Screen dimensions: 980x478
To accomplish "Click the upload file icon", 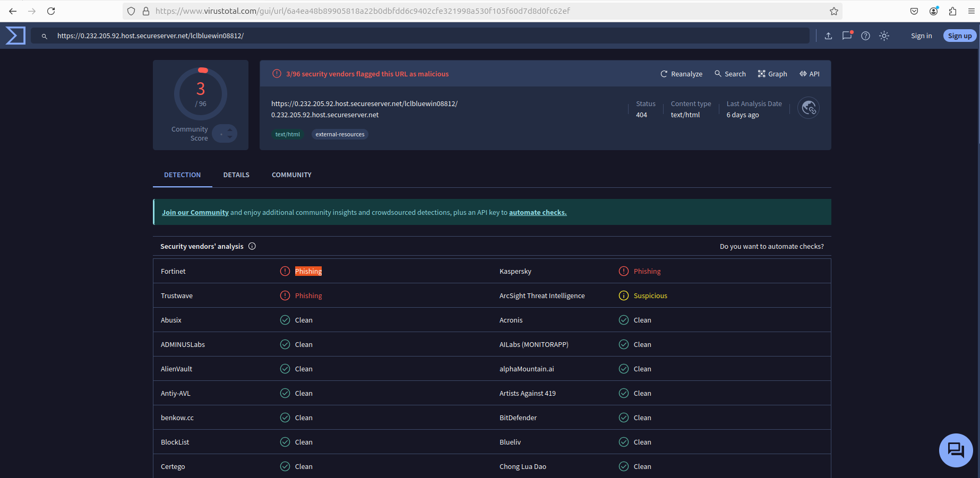I will tap(828, 36).
